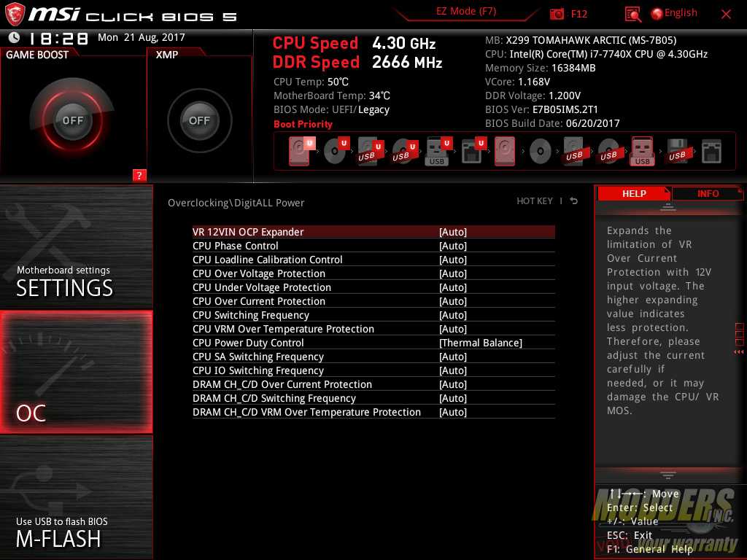Click the clock icon beside the time
Screen dimensions: 747x560
(15, 38)
